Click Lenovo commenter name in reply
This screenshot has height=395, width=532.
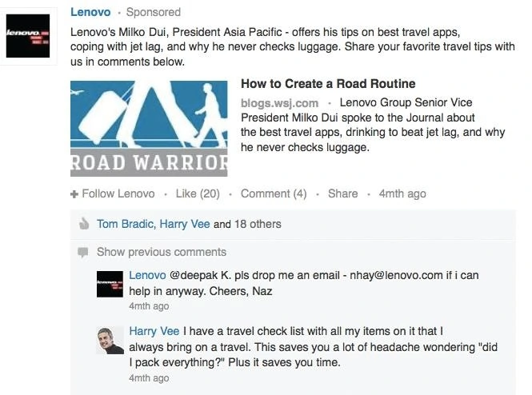[x=147, y=275]
